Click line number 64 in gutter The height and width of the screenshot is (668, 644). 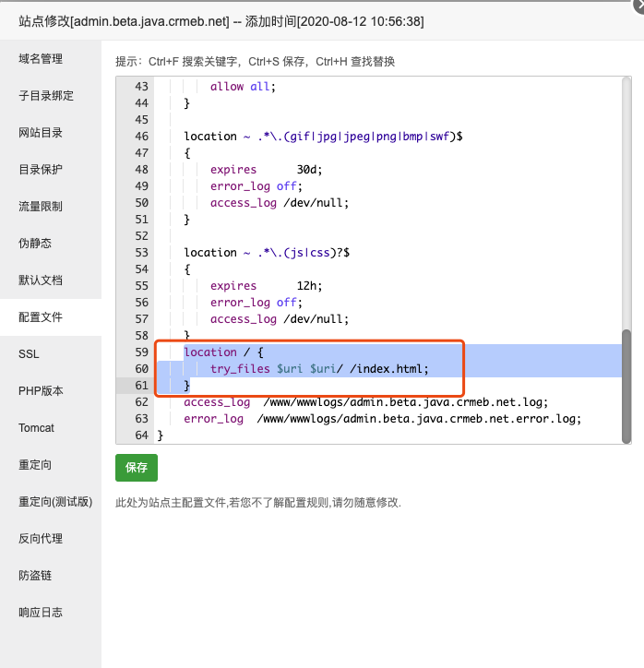141,435
